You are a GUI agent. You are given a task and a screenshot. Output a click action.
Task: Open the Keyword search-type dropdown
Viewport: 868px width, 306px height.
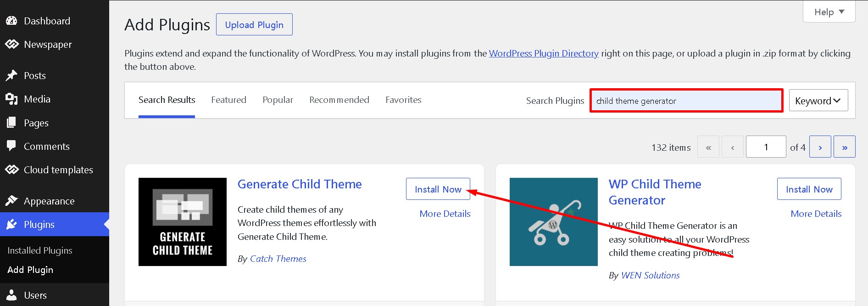[818, 100]
